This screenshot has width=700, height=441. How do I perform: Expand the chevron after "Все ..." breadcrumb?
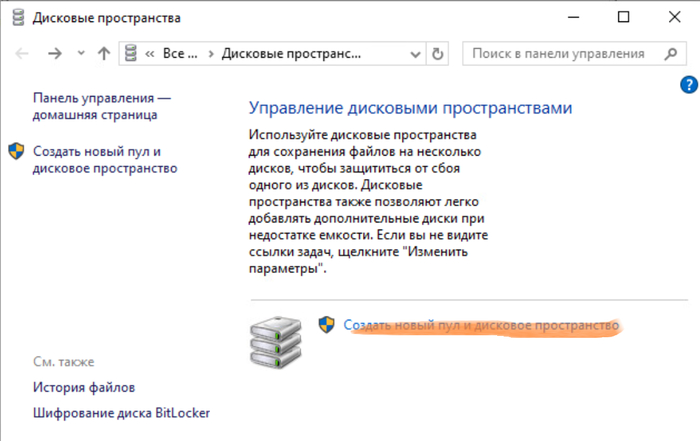(x=210, y=54)
